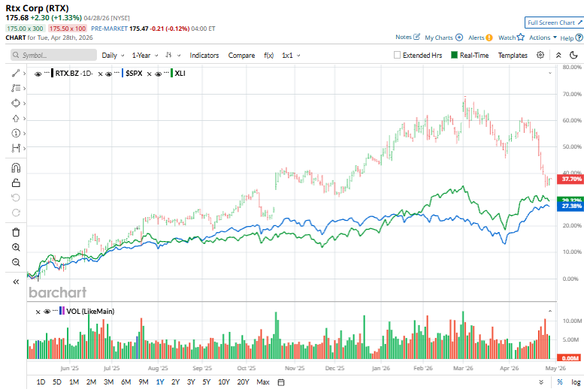This screenshot has height=392, width=584.
Task: Open the Notes editor
Action: (408, 38)
